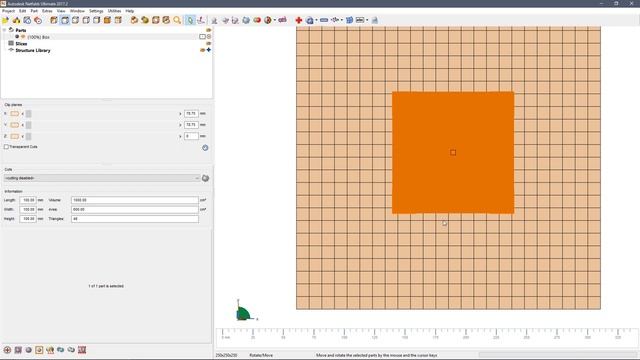Click the X clip plane value field

coord(191,113)
